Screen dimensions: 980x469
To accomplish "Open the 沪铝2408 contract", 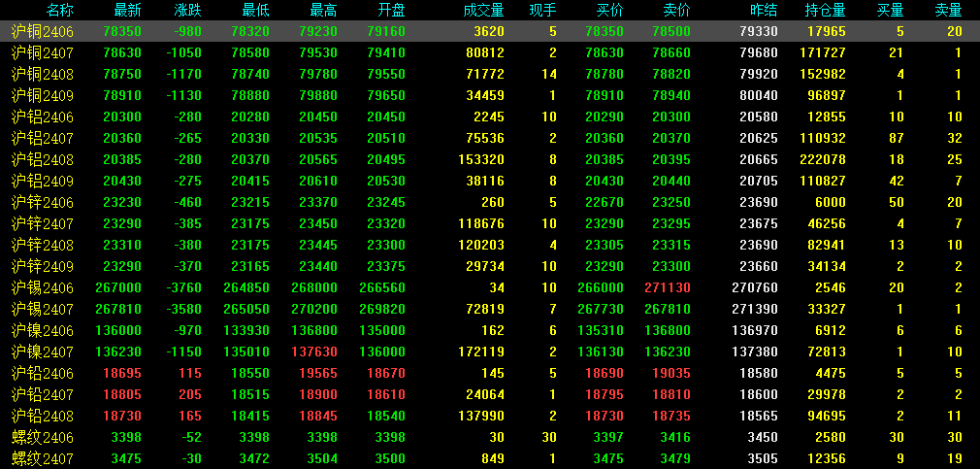I will [42, 159].
